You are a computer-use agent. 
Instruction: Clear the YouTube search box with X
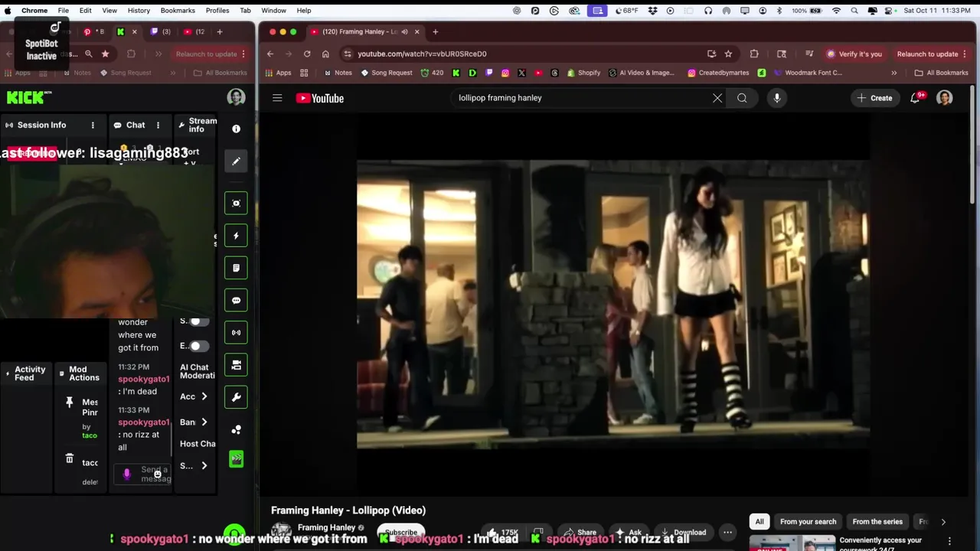click(717, 98)
